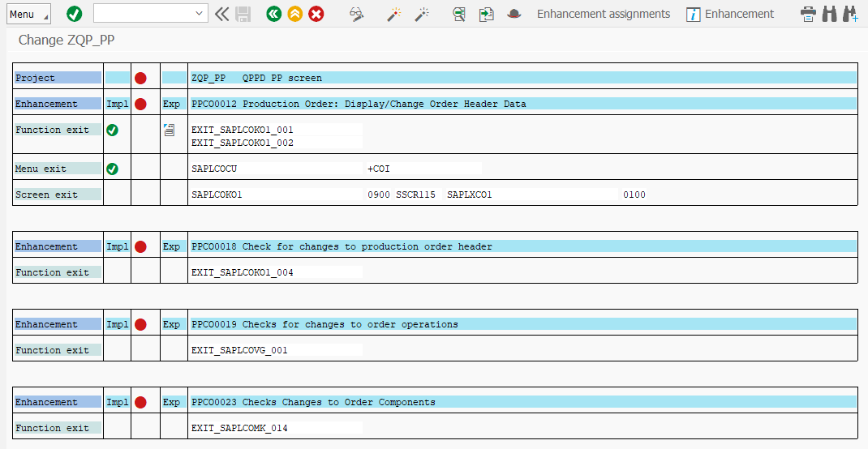The width and height of the screenshot is (868, 449).
Task: Click the Display/Change glasses icon
Action: coord(356,14)
